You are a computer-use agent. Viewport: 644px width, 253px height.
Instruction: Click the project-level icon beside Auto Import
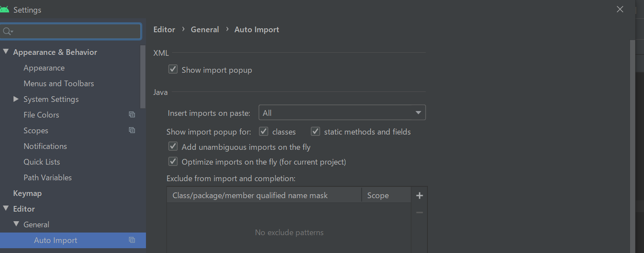pos(132,240)
